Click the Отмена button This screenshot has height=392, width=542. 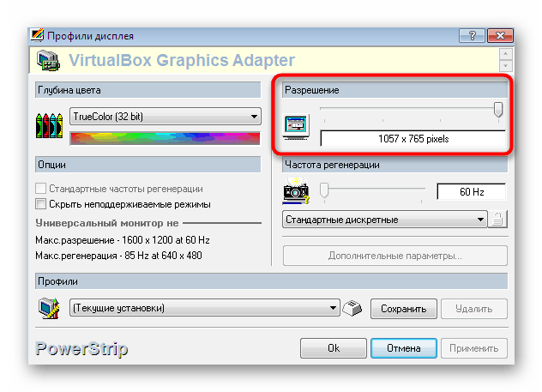tap(404, 348)
